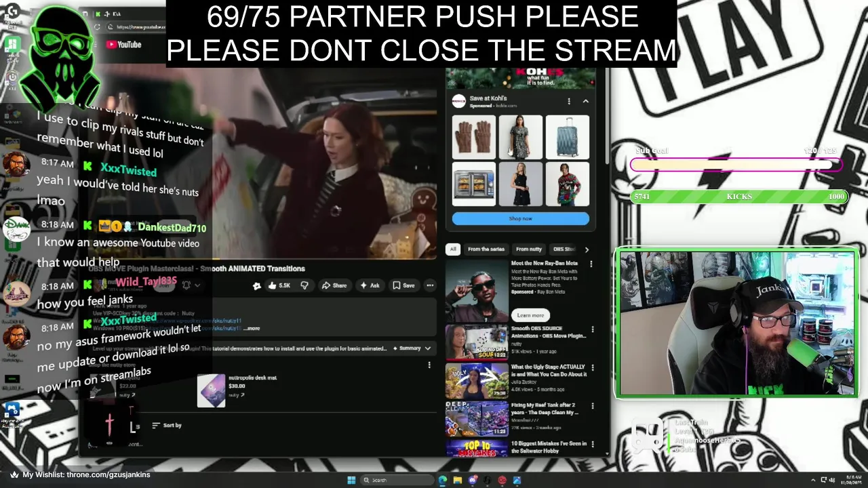
Task: Open Smooth OBS Source Animations video thumbnail
Action: pos(477,342)
